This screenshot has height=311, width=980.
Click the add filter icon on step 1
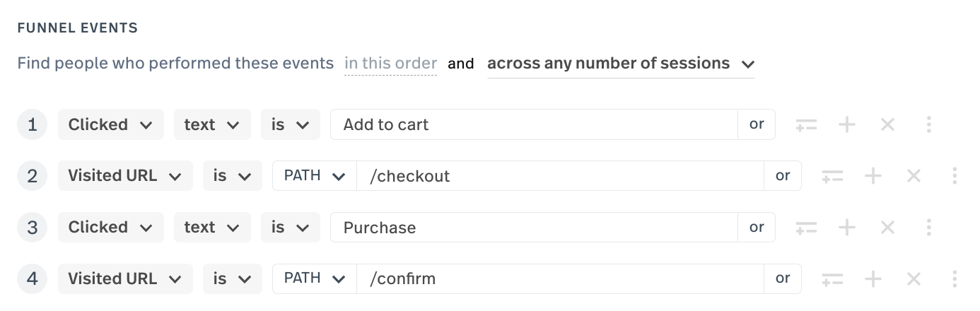806,125
